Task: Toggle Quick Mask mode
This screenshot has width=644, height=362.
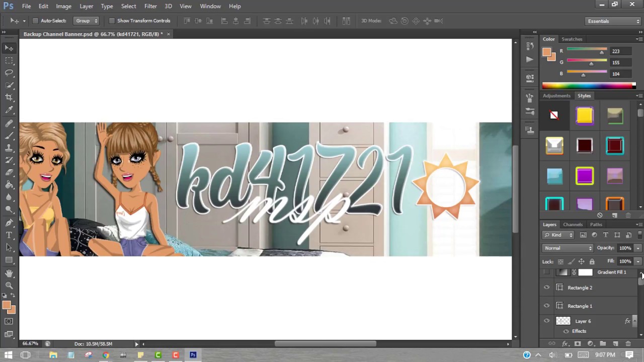Action: point(9,321)
